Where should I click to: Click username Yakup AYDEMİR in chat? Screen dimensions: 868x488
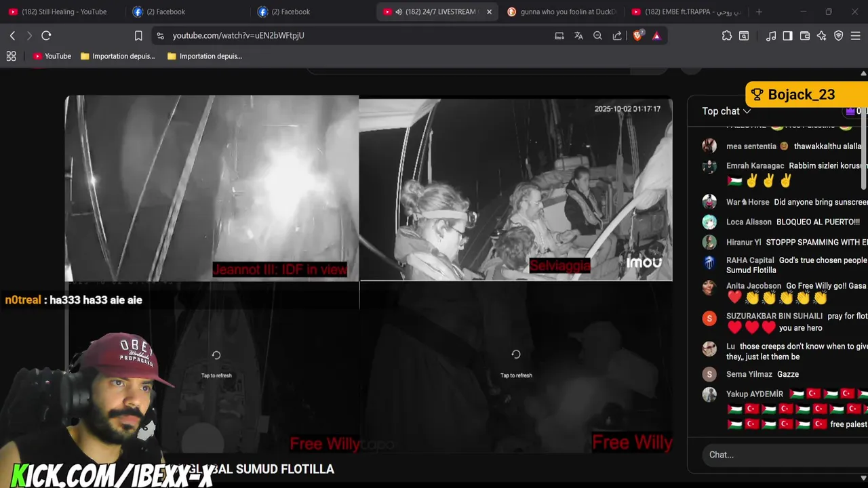pyautogui.click(x=755, y=394)
